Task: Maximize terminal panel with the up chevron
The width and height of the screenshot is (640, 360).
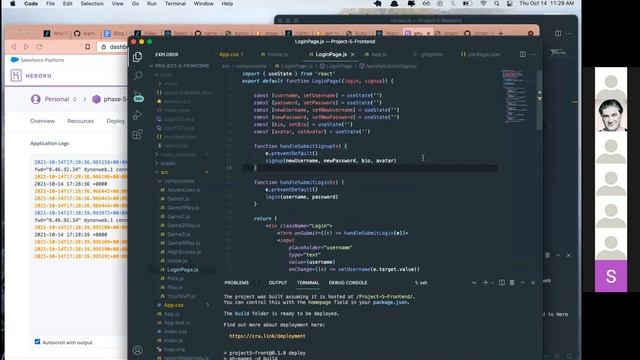Action: coord(522,282)
